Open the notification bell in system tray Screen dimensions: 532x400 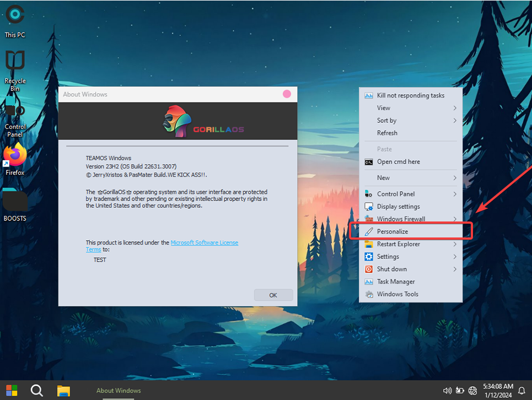(522, 391)
